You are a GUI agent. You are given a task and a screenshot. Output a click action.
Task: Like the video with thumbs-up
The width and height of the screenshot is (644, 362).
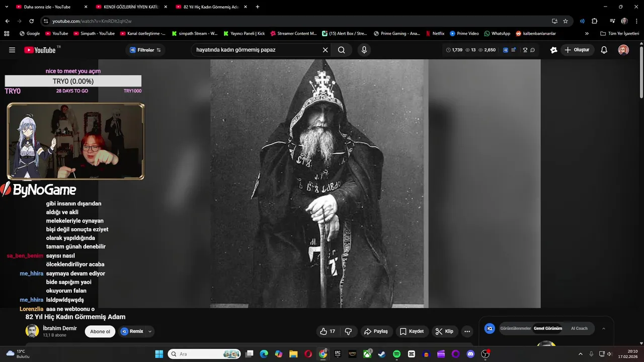[328, 331]
